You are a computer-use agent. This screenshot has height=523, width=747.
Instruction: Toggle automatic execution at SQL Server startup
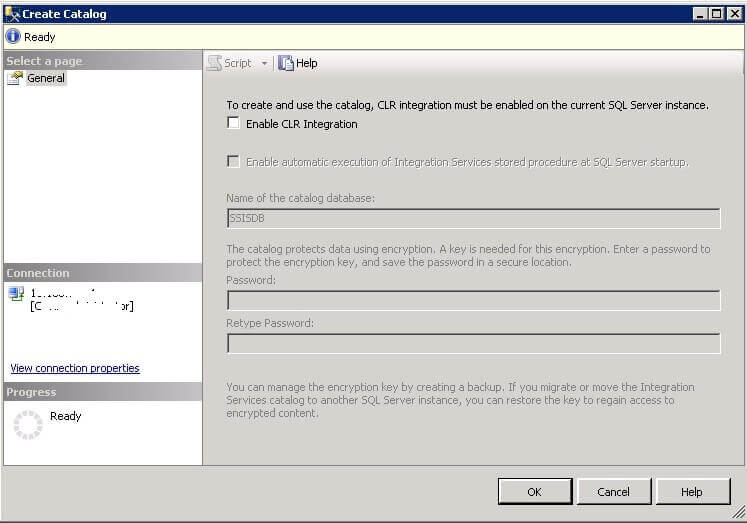click(x=233, y=161)
